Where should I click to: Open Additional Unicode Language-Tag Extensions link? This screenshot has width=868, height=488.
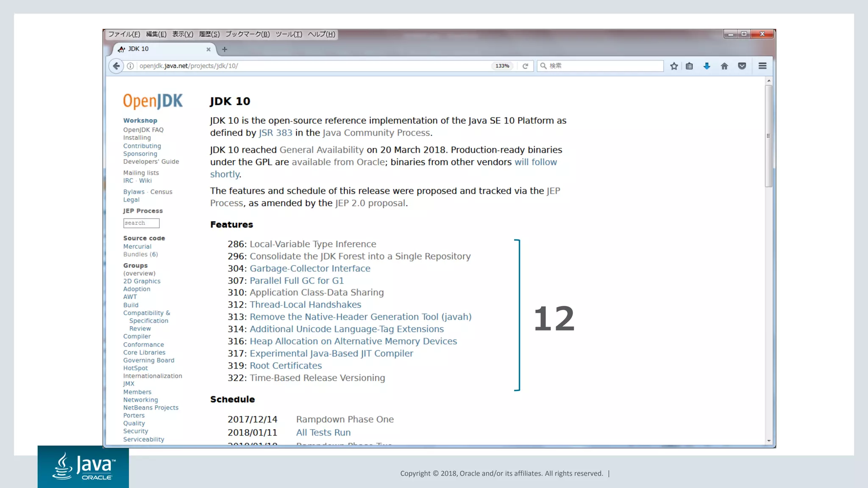[347, 329]
